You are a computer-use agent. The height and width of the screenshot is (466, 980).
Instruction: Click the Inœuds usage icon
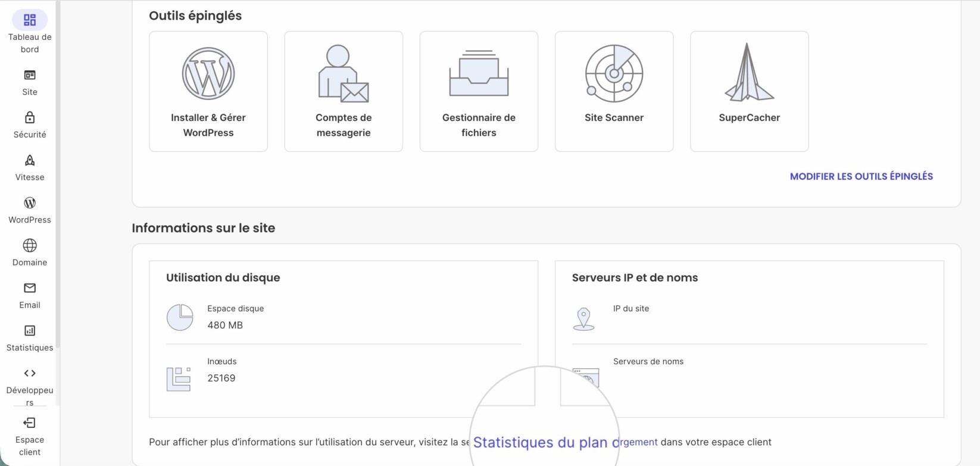(179, 379)
